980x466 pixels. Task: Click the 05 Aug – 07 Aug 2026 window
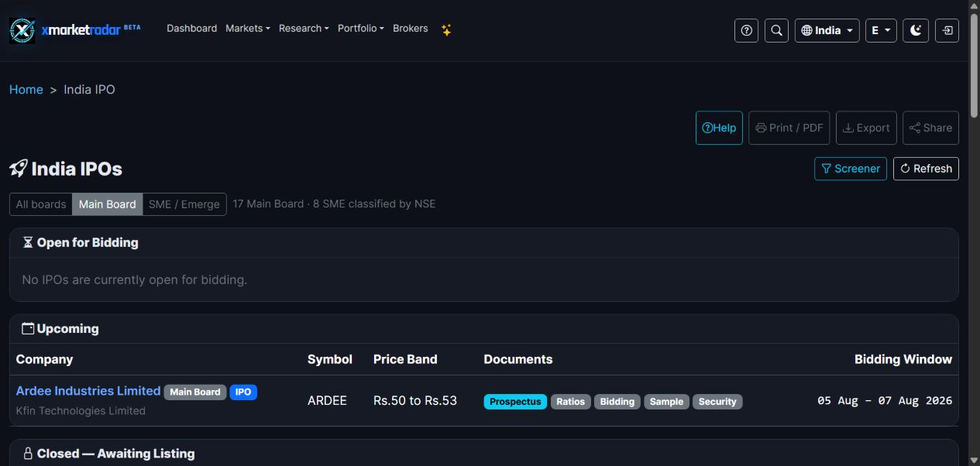click(x=885, y=401)
